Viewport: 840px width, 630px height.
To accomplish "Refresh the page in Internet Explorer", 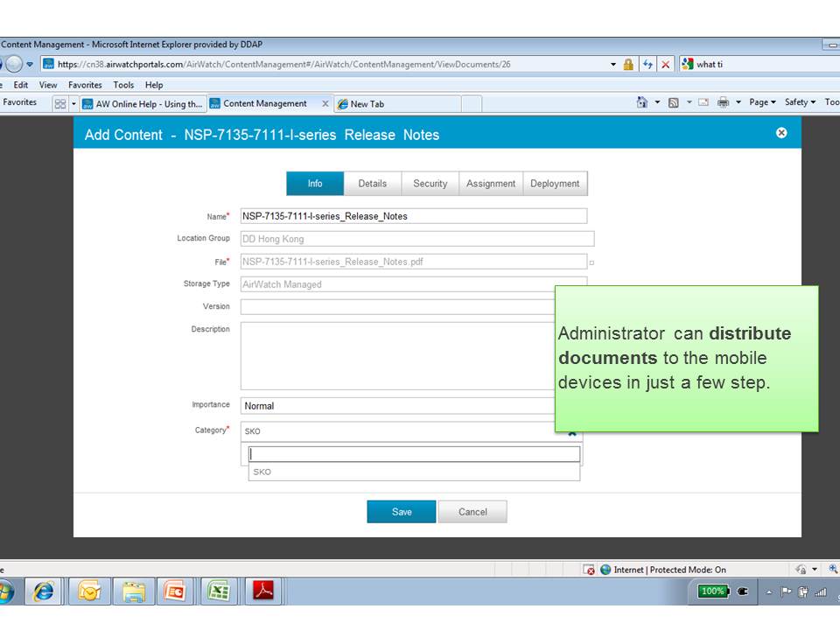I will (x=647, y=64).
